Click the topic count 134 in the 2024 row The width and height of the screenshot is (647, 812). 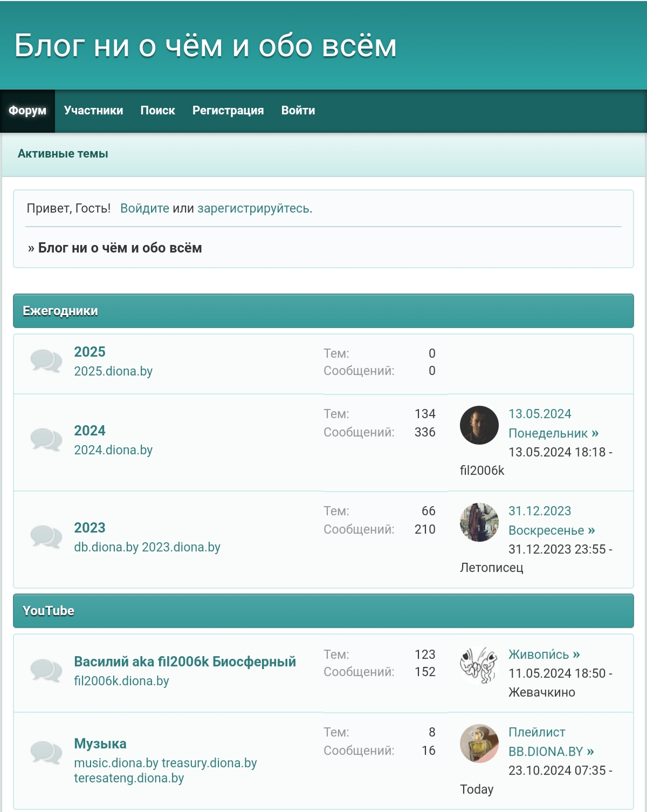[x=425, y=414]
